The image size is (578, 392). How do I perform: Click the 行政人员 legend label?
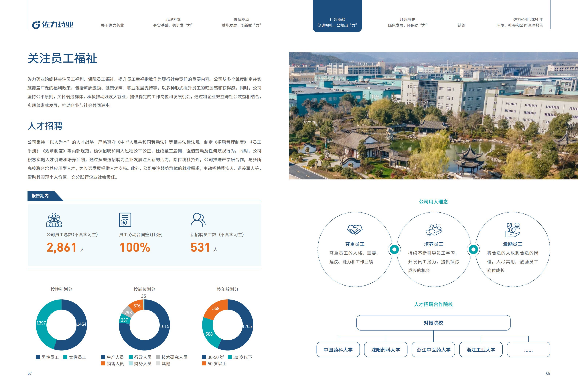click(x=143, y=357)
